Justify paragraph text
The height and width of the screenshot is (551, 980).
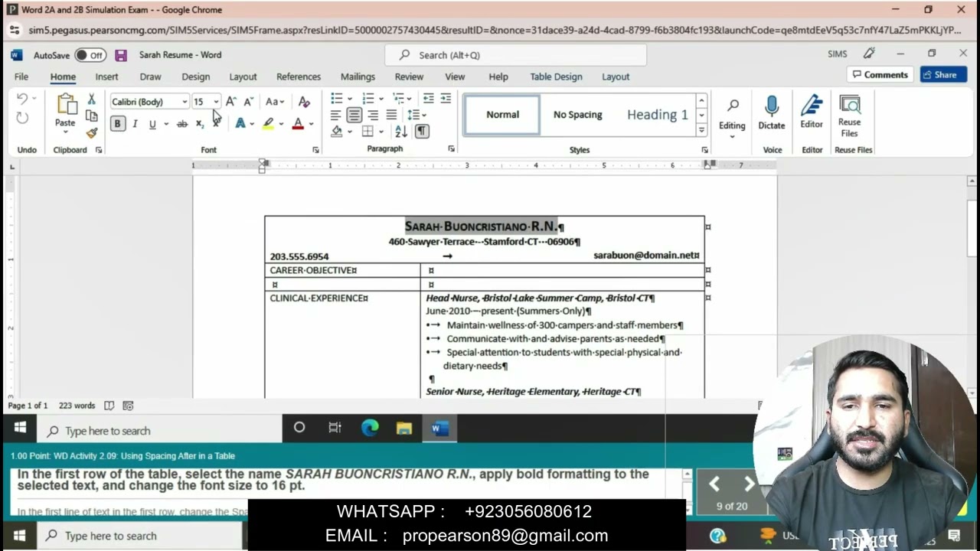pyautogui.click(x=391, y=115)
